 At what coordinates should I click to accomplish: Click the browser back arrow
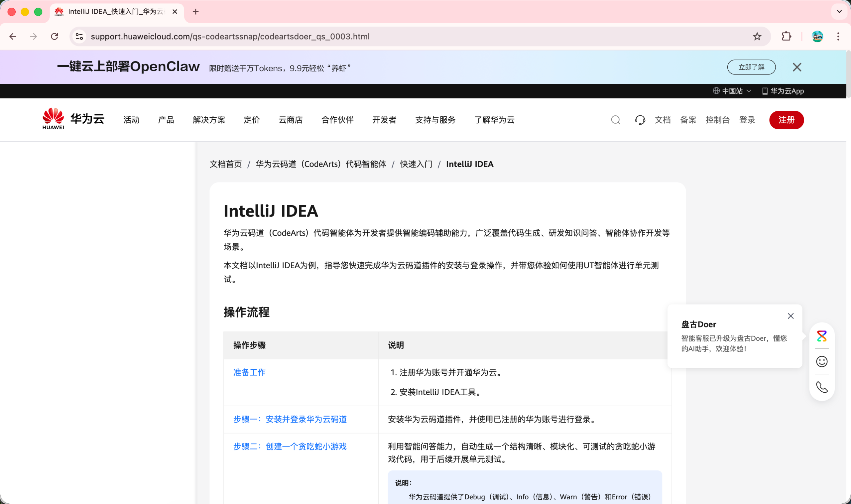[13, 36]
